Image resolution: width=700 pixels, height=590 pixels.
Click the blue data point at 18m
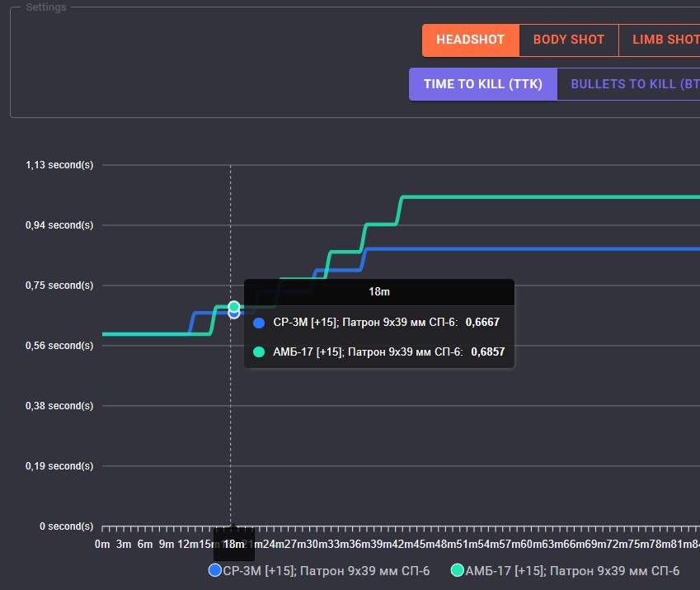(234, 314)
